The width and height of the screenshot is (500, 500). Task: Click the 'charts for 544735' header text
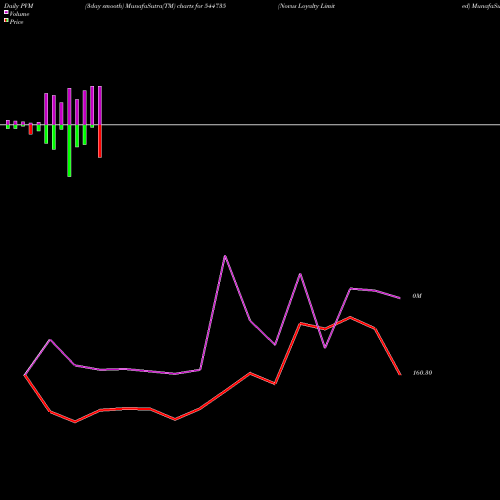[x=201, y=6]
